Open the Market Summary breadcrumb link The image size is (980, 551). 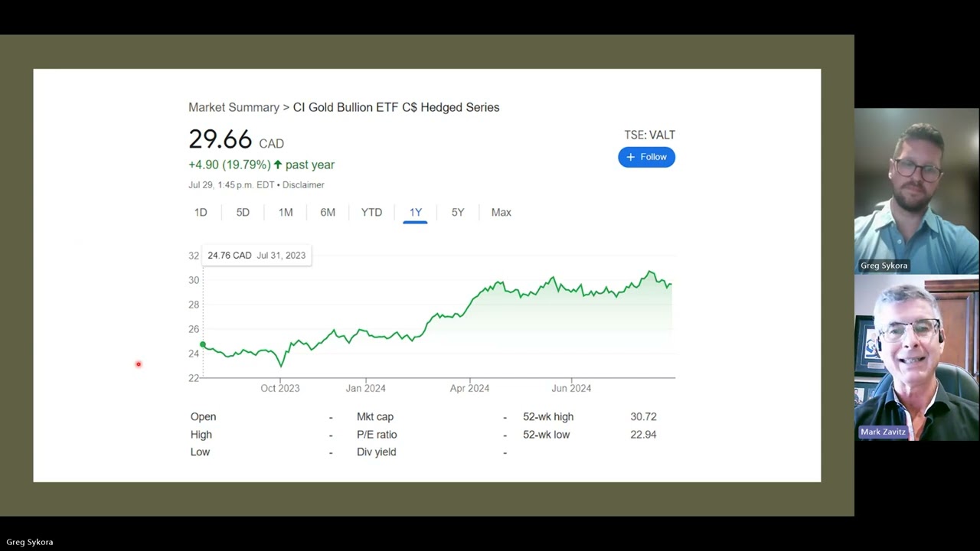point(234,107)
